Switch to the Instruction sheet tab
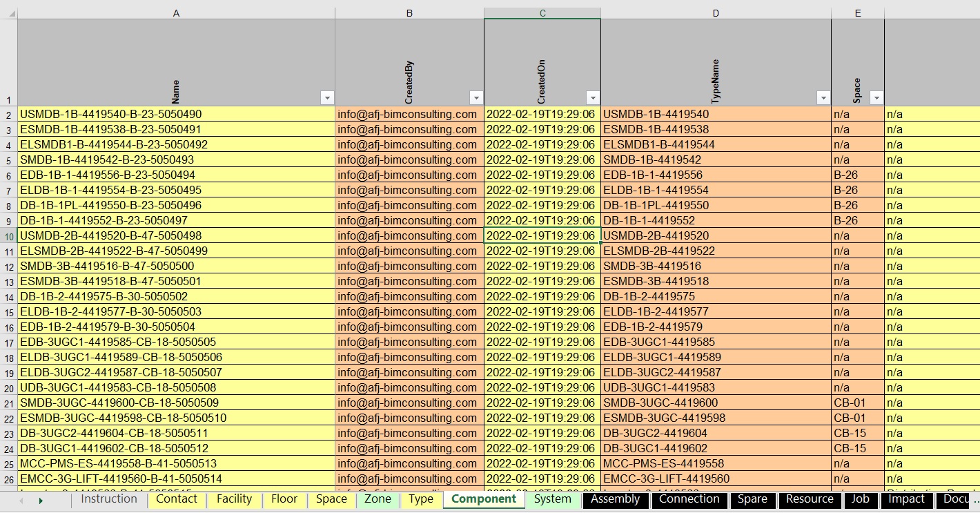This screenshot has height=513, width=980. (109, 499)
